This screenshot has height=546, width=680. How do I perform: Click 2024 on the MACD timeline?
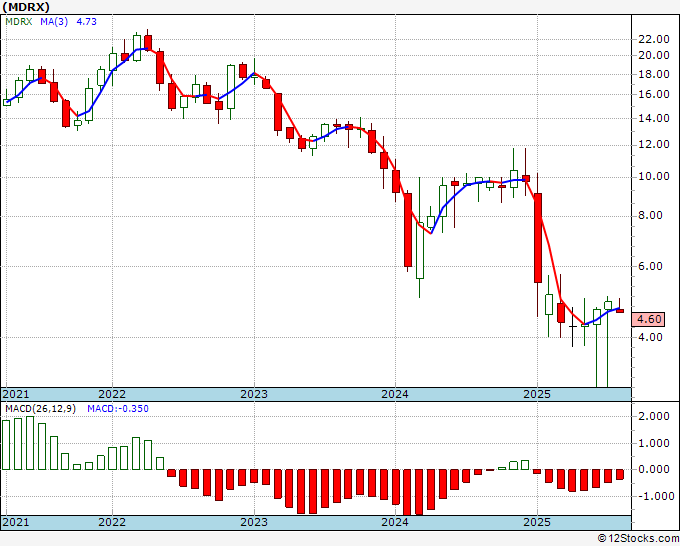click(395, 522)
